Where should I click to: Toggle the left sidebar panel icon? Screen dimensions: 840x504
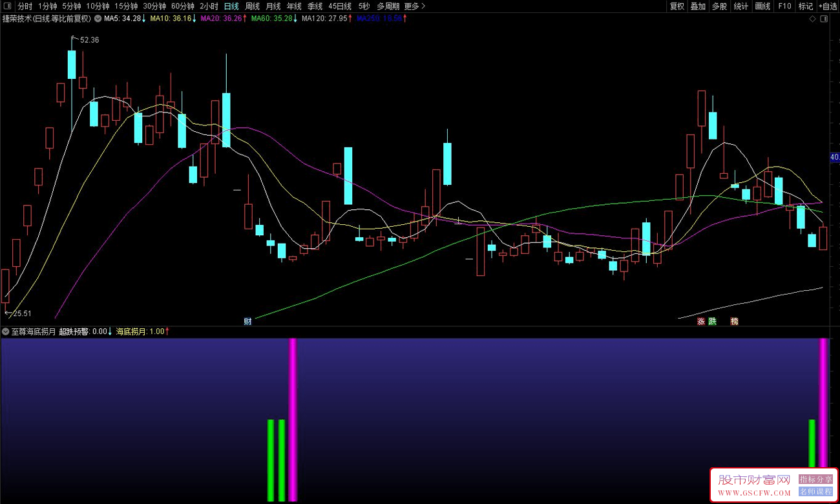[7, 6]
